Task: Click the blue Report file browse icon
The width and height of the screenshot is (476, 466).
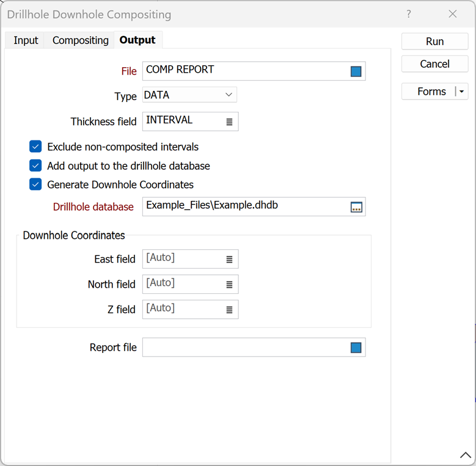Action: (356, 348)
